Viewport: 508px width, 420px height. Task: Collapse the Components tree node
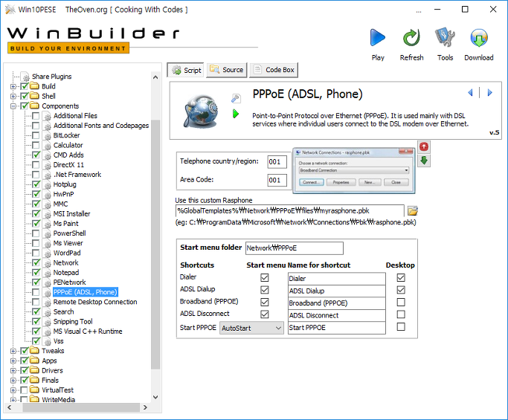click(13, 106)
